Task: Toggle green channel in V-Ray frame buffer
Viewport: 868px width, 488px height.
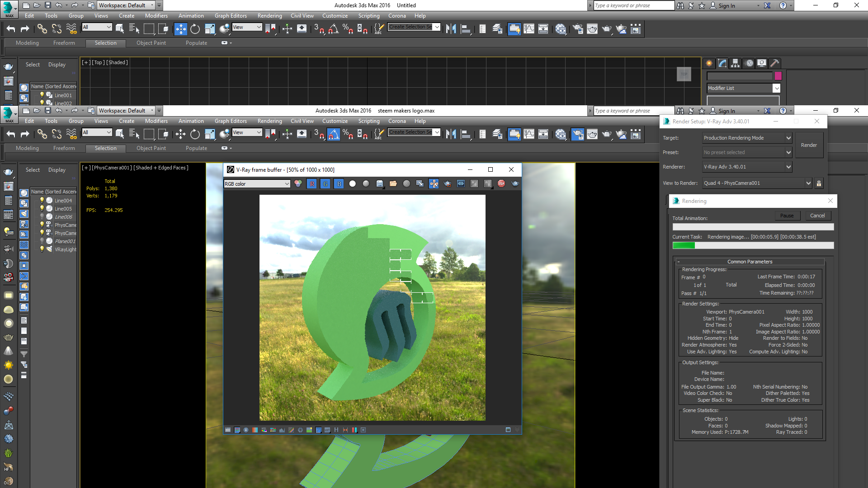Action: 325,184
